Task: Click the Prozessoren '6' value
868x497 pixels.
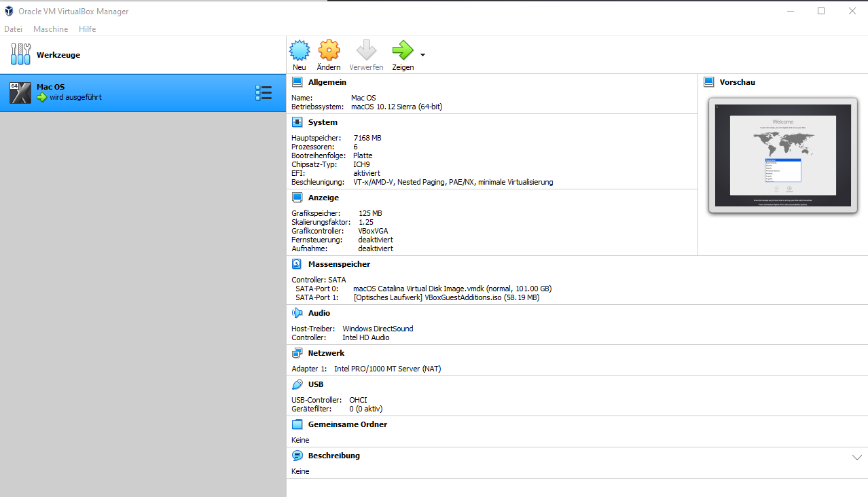Action: 355,147
